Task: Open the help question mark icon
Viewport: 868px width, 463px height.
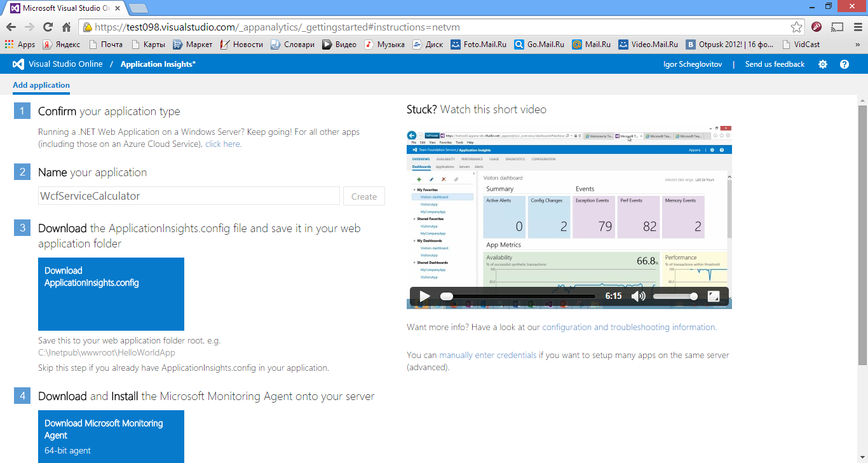Action: [x=844, y=64]
